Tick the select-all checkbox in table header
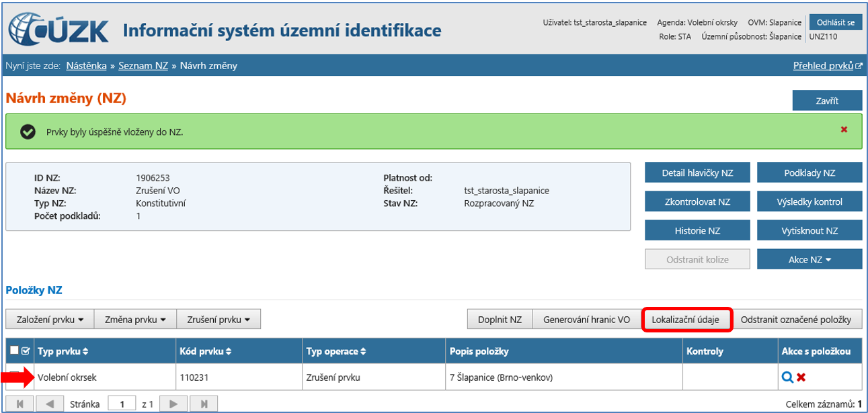Image resolution: width=868 pixels, height=413 pixels. [15, 350]
